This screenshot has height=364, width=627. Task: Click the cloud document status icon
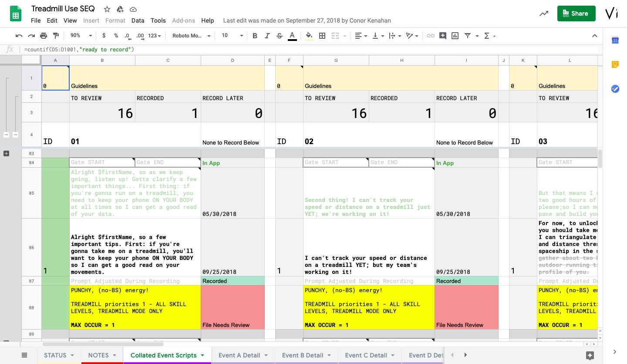[133, 9]
